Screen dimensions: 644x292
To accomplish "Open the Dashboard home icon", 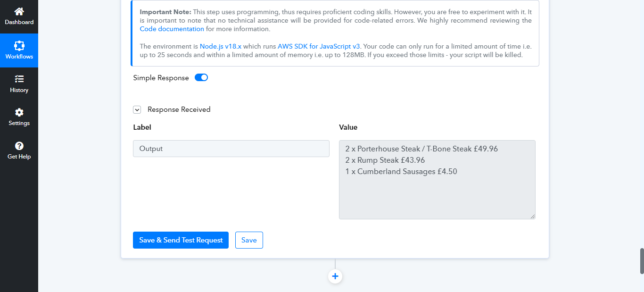I will (x=19, y=11).
